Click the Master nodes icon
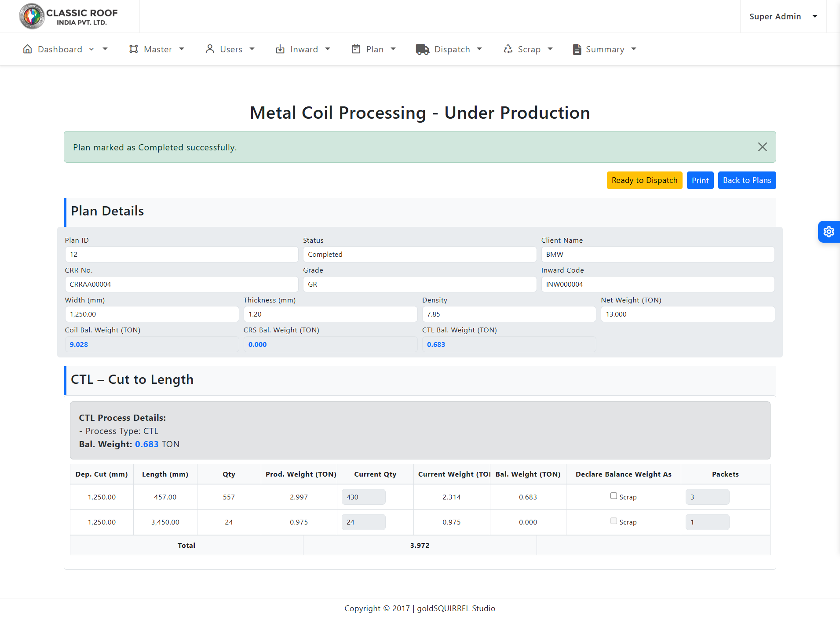The width and height of the screenshot is (840, 634). [134, 49]
